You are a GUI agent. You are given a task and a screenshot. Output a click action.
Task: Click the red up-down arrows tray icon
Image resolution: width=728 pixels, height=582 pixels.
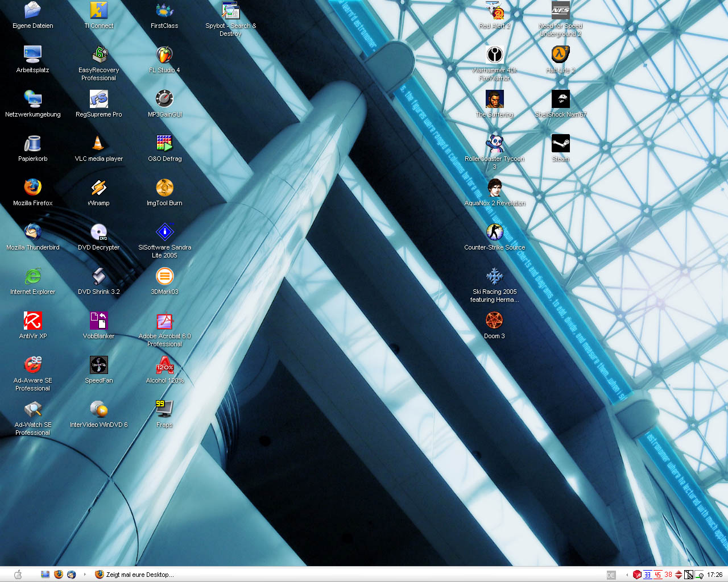(679, 575)
